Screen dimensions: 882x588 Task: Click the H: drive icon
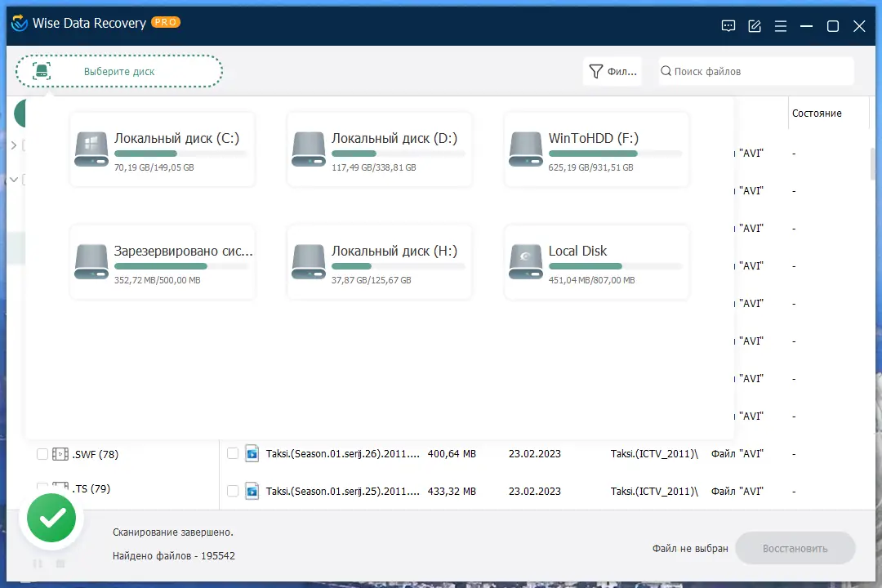[x=308, y=261]
